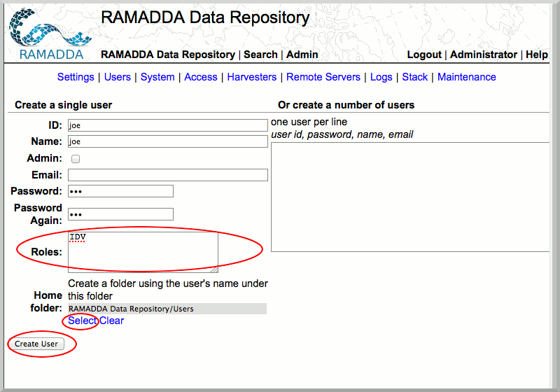View the Logs page
This screenshot has width=560, height=392.
[381, 77]
